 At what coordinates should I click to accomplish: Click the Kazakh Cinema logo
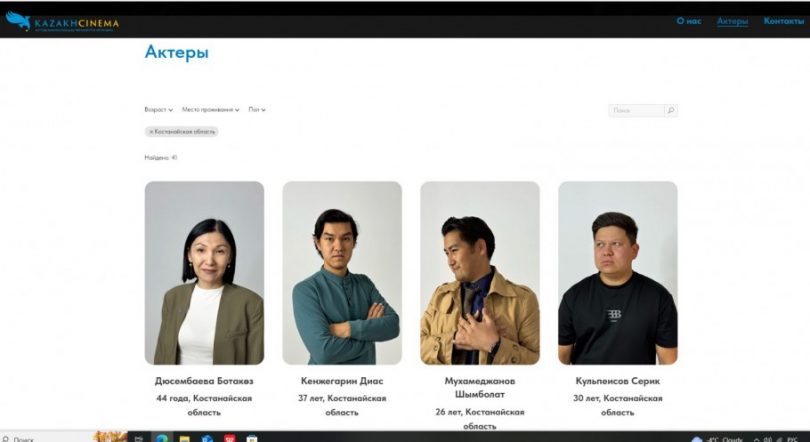tap(62, 21)
